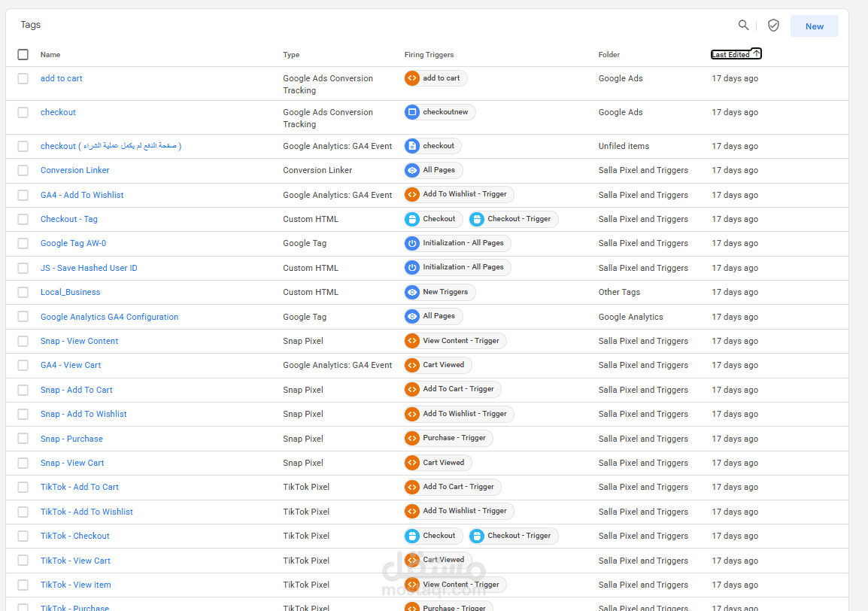Click Add To Wishlist trigger icon in GA4 row
Viewport: 868px width, 611px height.
[x=412, y=194]
